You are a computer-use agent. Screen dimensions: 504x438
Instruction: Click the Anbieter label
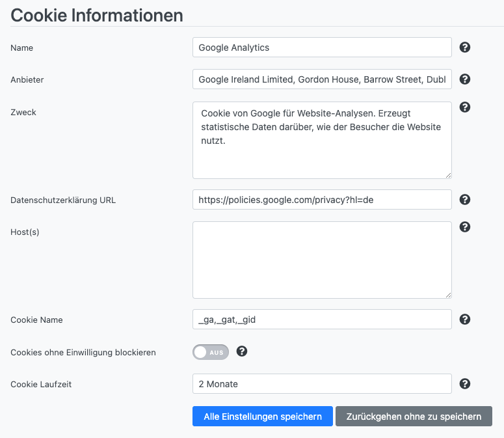tap(27, 80)
